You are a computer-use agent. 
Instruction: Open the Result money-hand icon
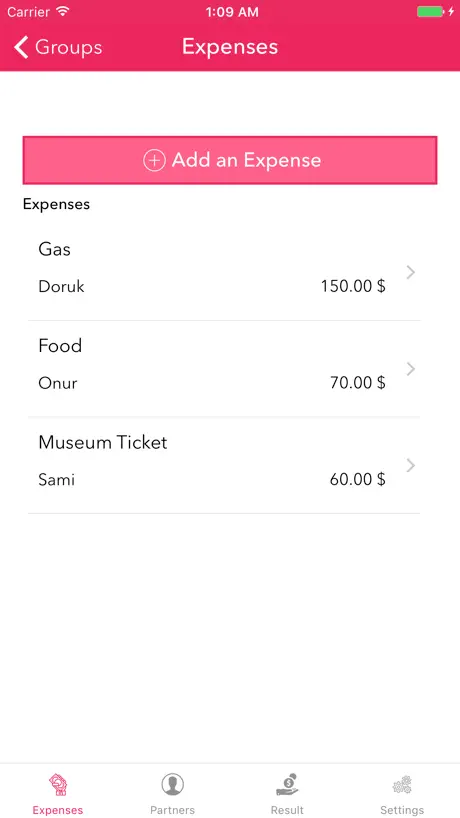(287, 784)
